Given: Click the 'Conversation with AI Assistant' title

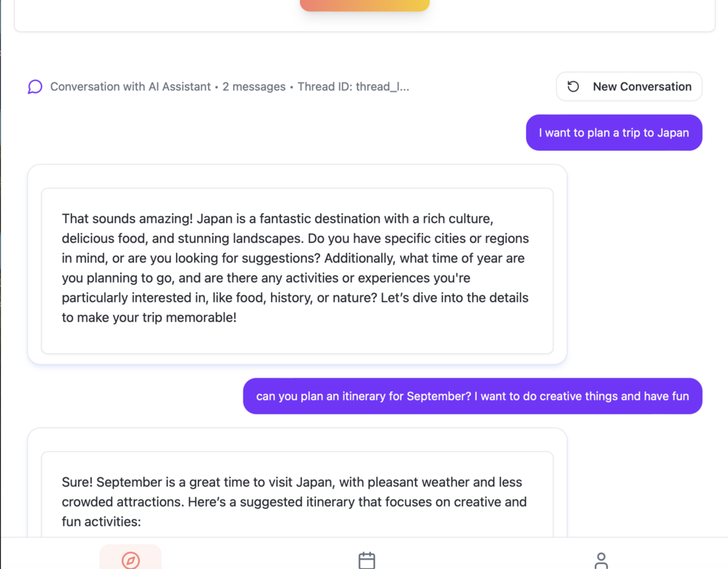Looking at the screenshot, I should click(x=130, y=87).
